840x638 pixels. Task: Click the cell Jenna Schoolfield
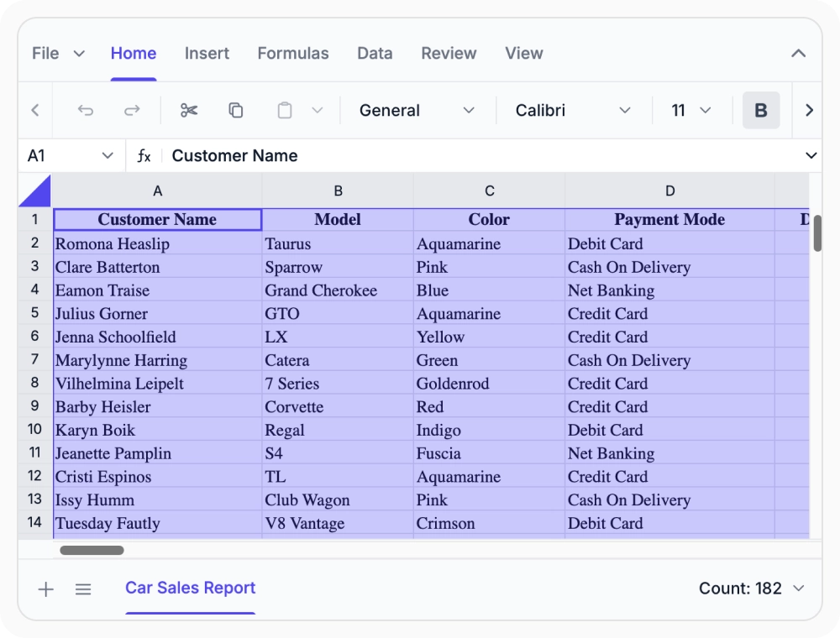(158, 337)
